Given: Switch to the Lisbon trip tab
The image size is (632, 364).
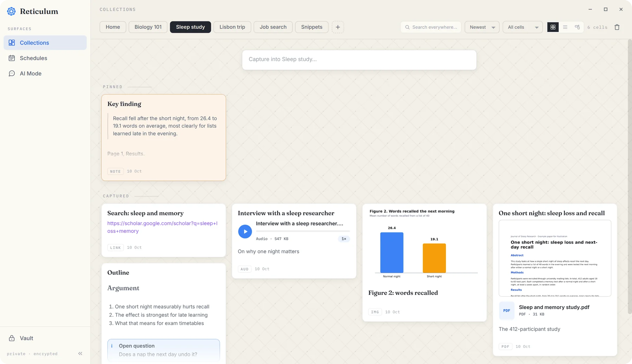Looking at the screenshot, I should pyautogui.click(x=232, y=27).
